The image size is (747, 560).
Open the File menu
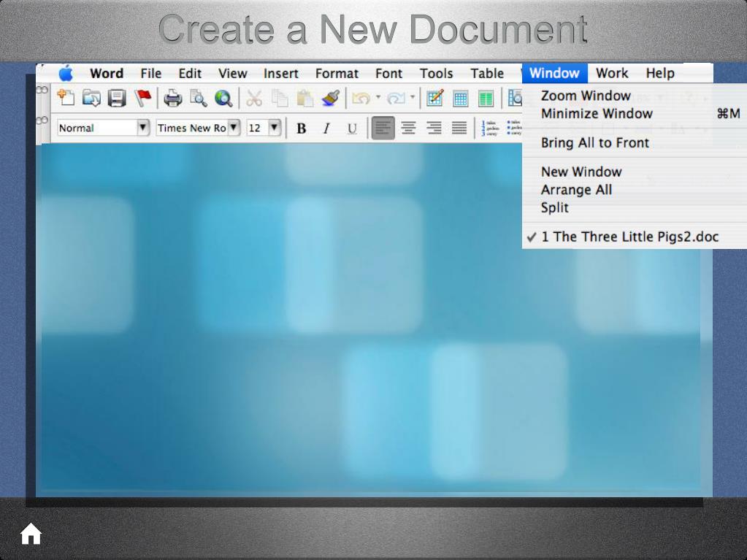(151, 73)
